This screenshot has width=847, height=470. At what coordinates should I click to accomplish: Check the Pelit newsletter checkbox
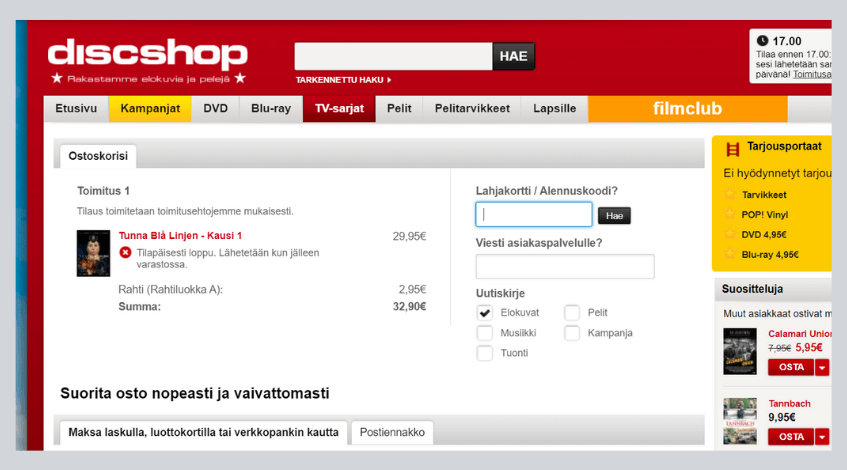(572, 313)
